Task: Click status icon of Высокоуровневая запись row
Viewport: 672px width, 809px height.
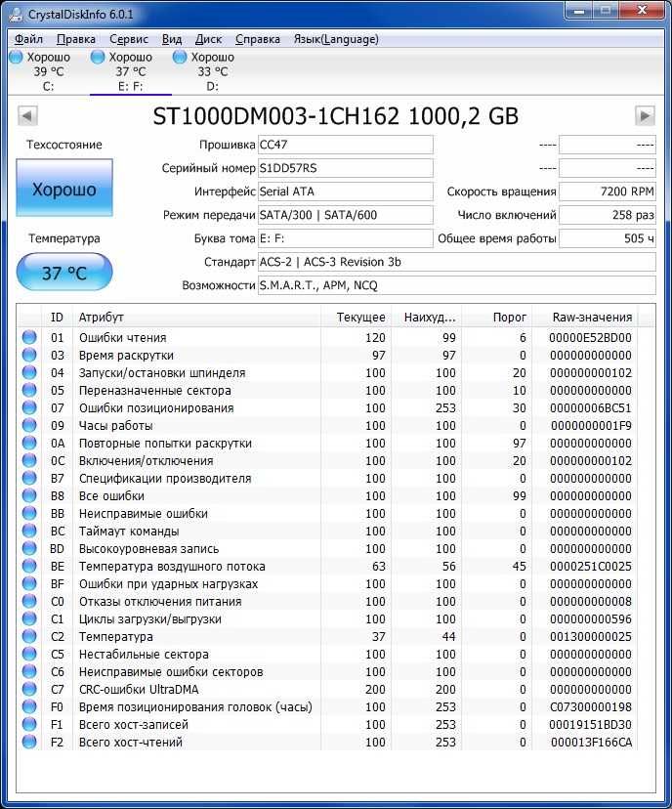Action: point(29,548)
